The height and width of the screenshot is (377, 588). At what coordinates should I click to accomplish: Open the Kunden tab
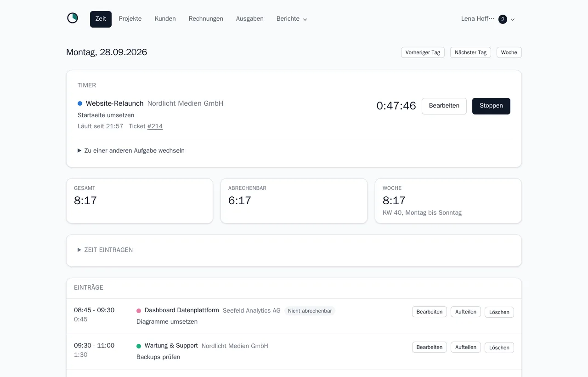point(165,19)
